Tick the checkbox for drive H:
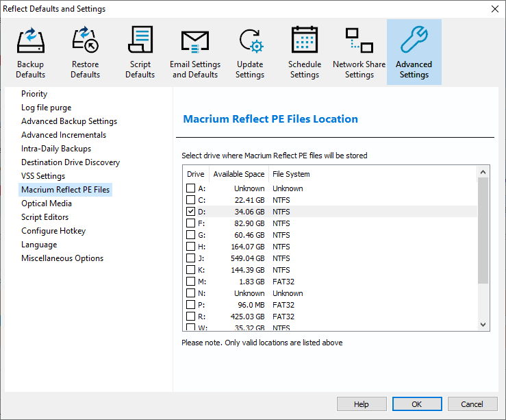This screenshot has width=506, height=420. point(191,247)
